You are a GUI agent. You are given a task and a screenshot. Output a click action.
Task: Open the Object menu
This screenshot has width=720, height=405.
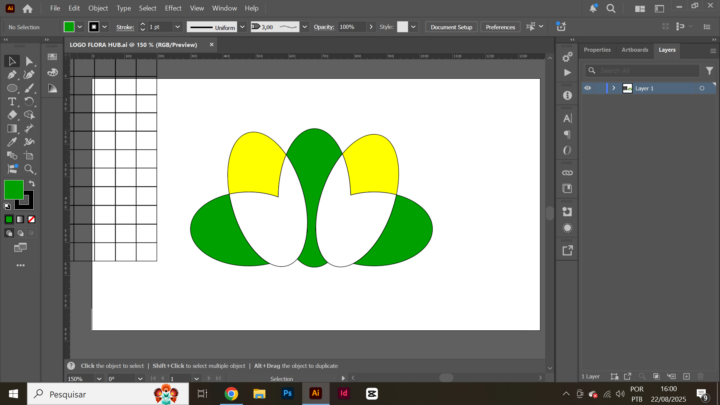point(98,8)
